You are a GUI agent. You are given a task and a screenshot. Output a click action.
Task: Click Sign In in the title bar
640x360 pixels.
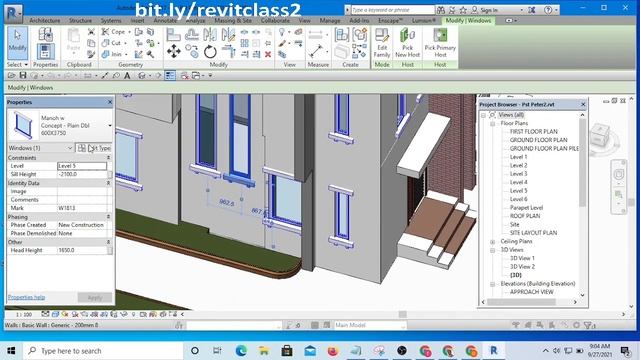tap(489, 10)
